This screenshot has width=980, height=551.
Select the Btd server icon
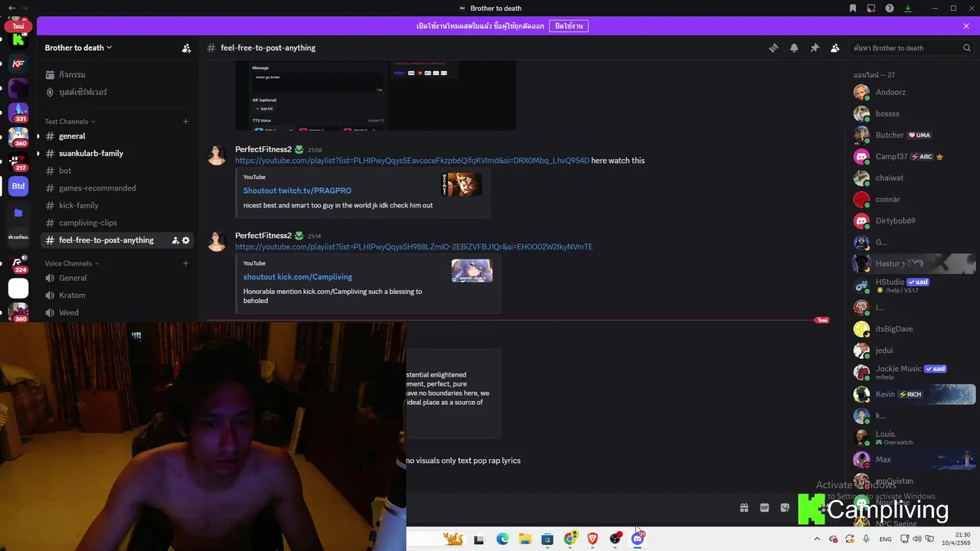pos(18,186)
